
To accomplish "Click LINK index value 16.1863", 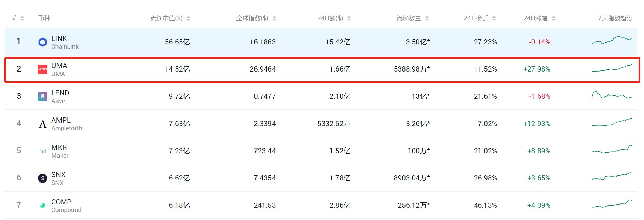I will click(263, 42).
